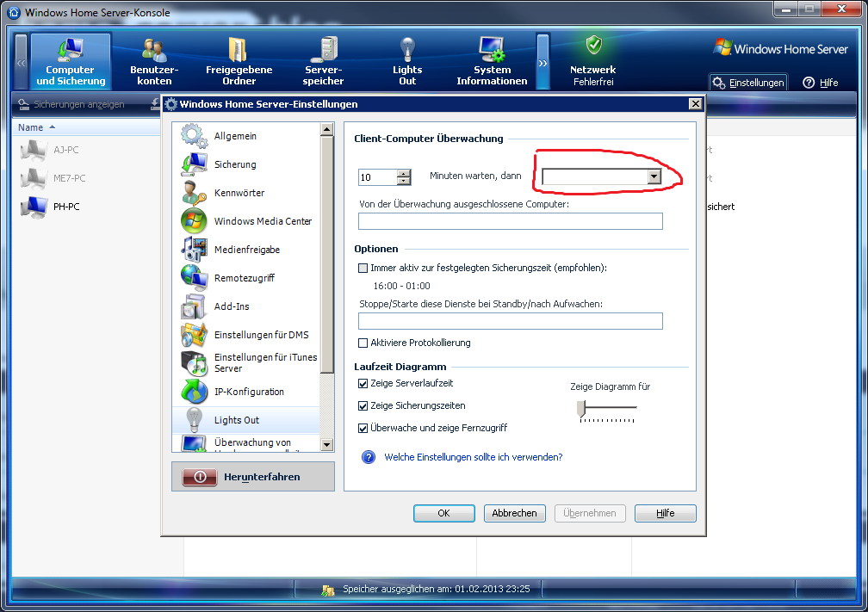868x612 pixels.
Task: Uncheck Zeige Sicherungszeiten
Action: click(x=363, y=406)
